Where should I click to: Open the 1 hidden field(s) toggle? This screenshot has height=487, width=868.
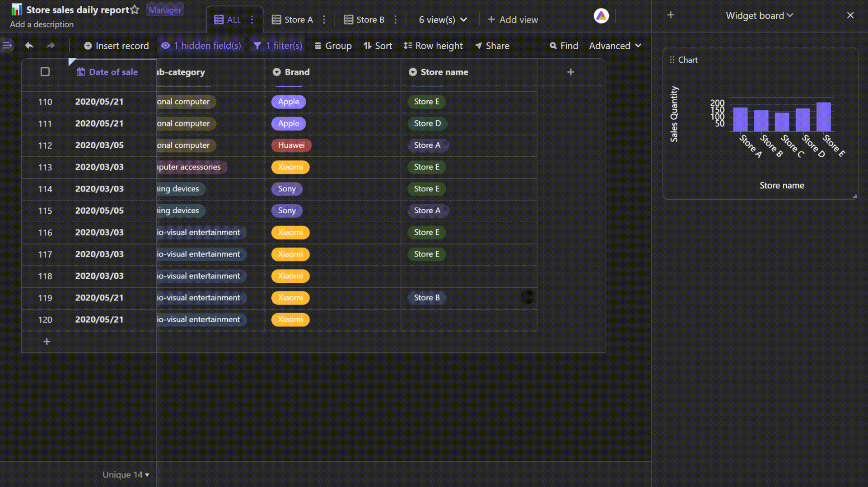point(201,46)
